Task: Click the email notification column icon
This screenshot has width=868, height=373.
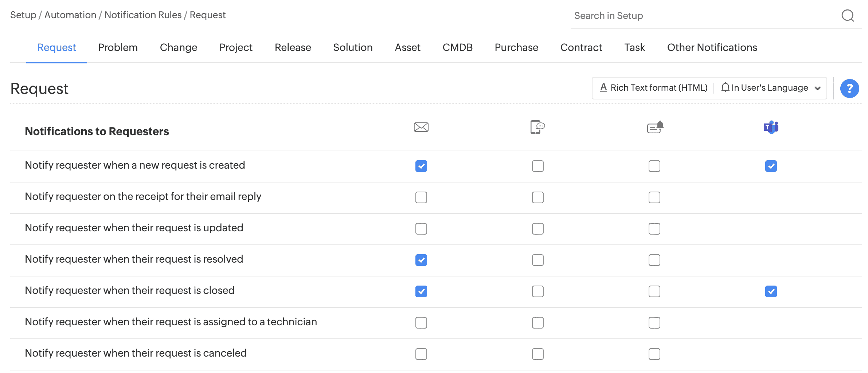Action: click(421, 127)
